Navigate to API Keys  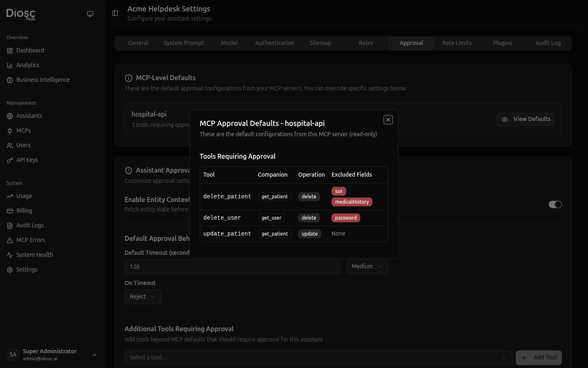27,160
